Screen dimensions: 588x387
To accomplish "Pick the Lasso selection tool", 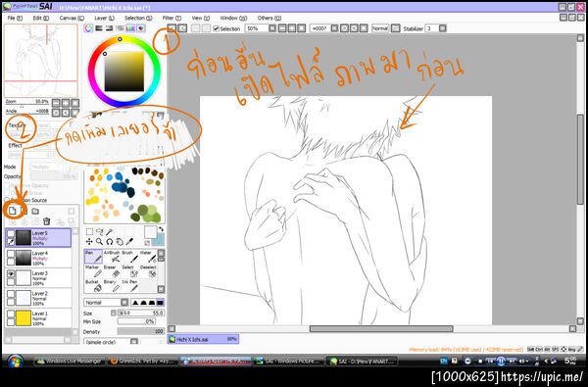I will (99, 232).
